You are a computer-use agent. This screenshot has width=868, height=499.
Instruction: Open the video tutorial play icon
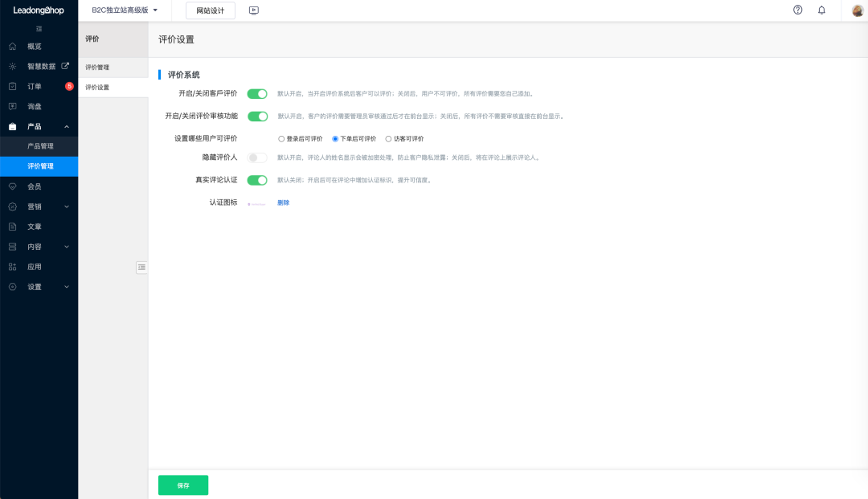click(x=253, y=10)
